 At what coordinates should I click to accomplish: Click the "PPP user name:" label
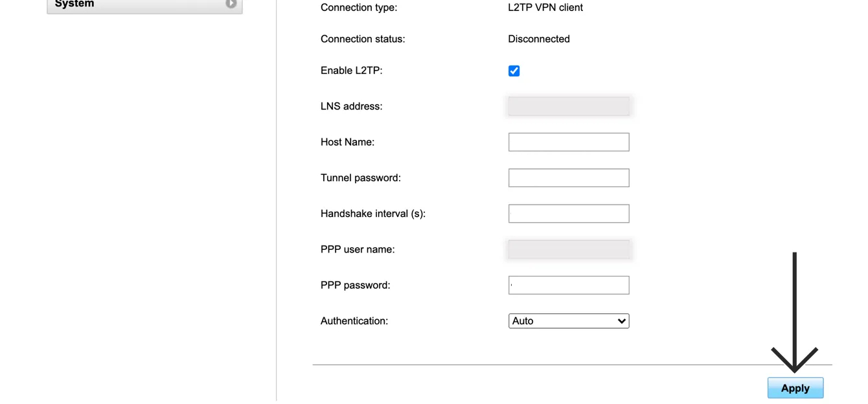(x=357, y=249)
